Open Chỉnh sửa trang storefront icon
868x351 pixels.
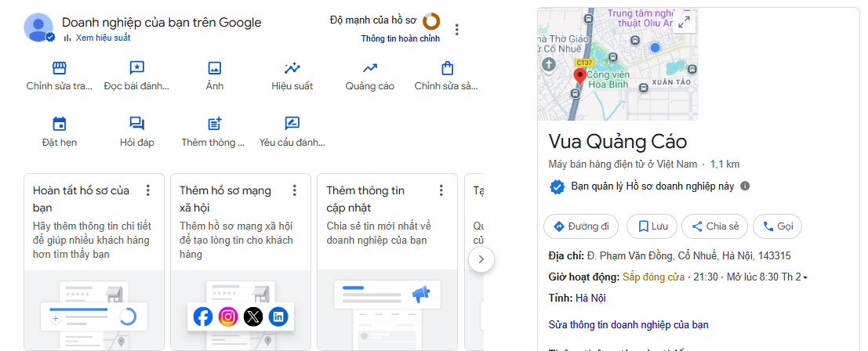(x=60, y=68)
